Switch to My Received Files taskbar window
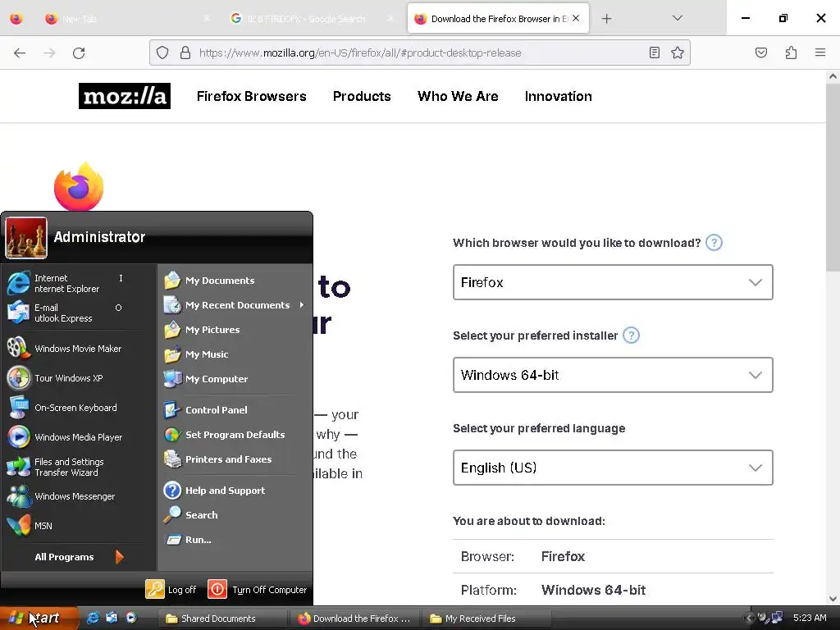This screenshot has width=840, height=630. (x=487, y=619)
